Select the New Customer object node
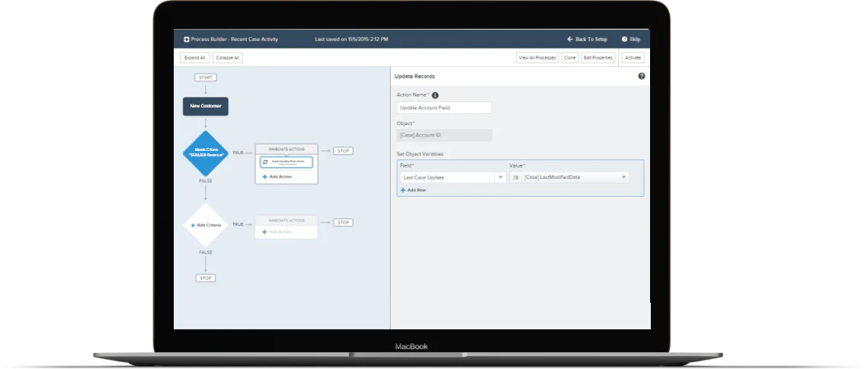 pyautogui.click(x=205, y=106)
